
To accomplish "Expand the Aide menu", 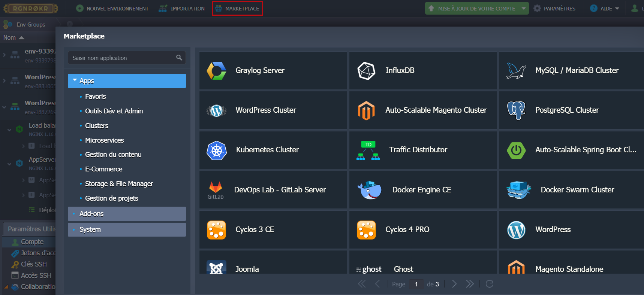I will 605,8.
